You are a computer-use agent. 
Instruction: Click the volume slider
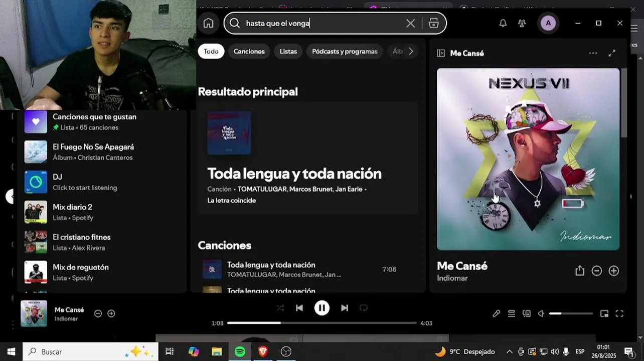pyautogui.click(x=571, y=313)
